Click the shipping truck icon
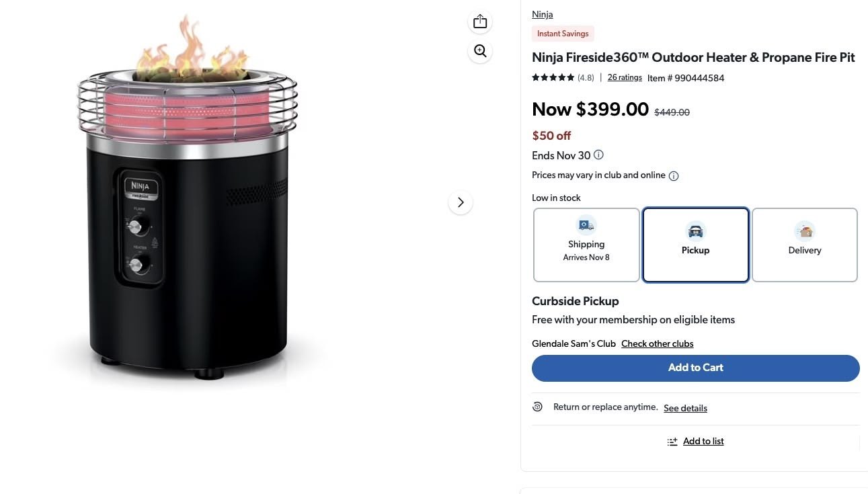This screenshot has width=868, height=494. (x=586, y=225)
